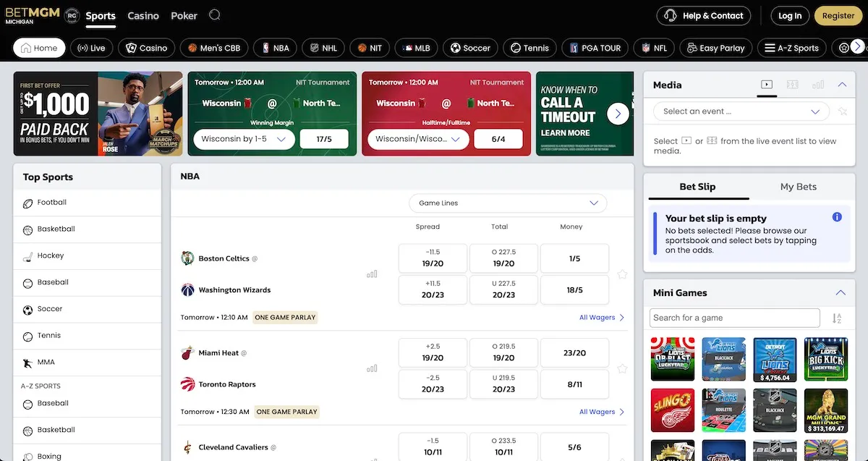The width and height of the screenshot is (868, 461).
Task: Favorite the Celtics vs Wizards game star
Action: coord(622,274)
